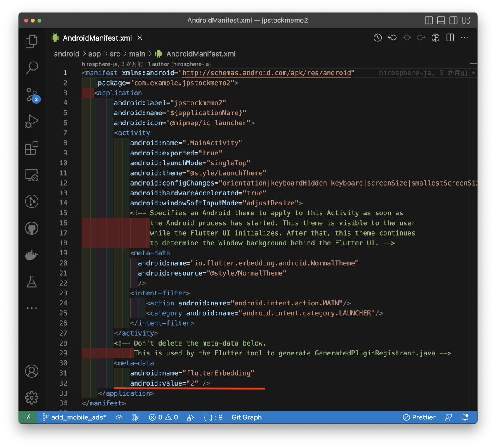
Task: Click text android:hardwareAccelerated="true"
Action: click(x=198, y=193)
